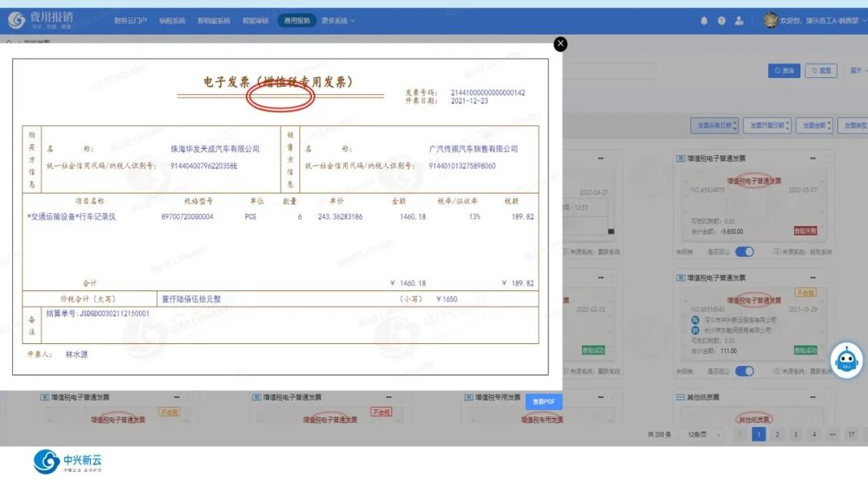Go to page 17
This screenshot has height=488, width=868.
851,435
